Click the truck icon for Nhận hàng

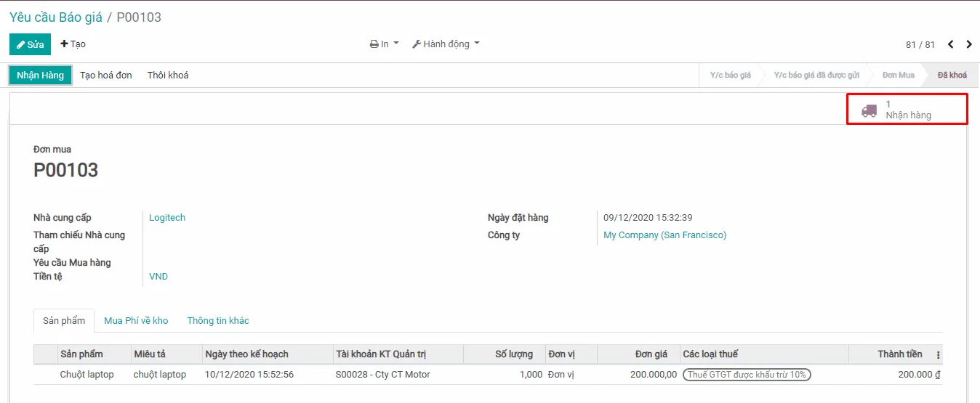869,110
